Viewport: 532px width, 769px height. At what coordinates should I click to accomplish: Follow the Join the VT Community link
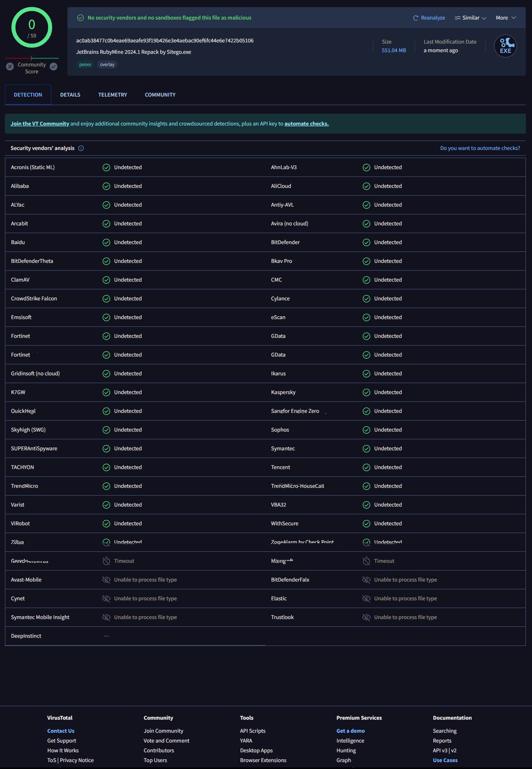pos(40,124)
